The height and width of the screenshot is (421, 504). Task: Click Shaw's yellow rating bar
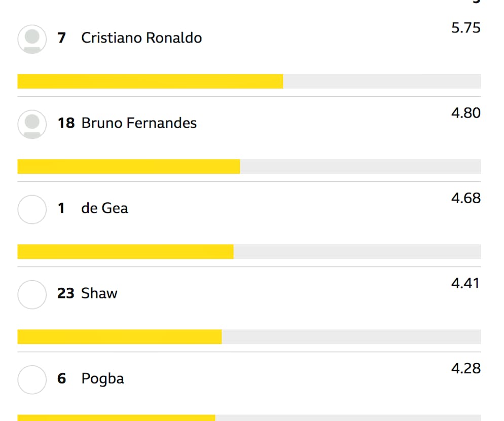point(120,336)
